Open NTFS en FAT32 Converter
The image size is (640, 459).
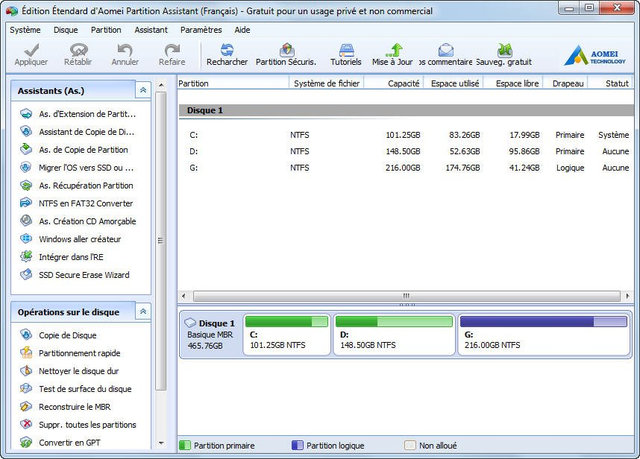coord(76,203)
